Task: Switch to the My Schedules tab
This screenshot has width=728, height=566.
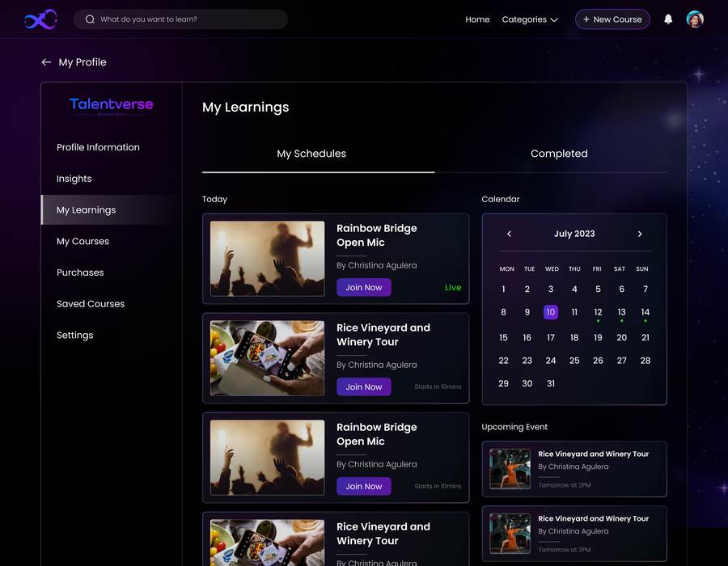Action: [318, 154]
